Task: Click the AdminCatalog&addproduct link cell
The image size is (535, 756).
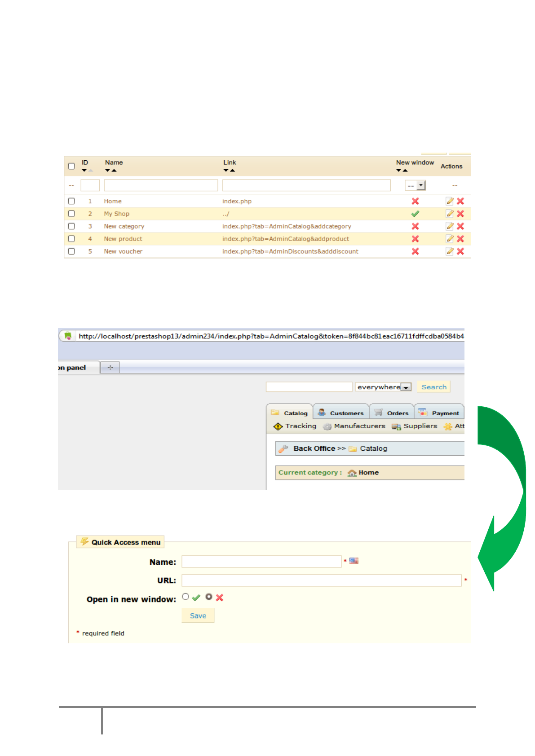Action: [x=286, y=239]
